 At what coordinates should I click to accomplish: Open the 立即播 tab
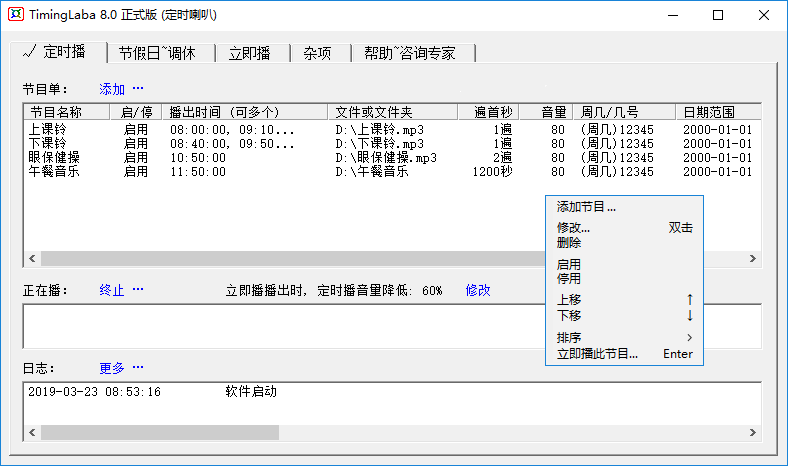(x=249, y=53)
